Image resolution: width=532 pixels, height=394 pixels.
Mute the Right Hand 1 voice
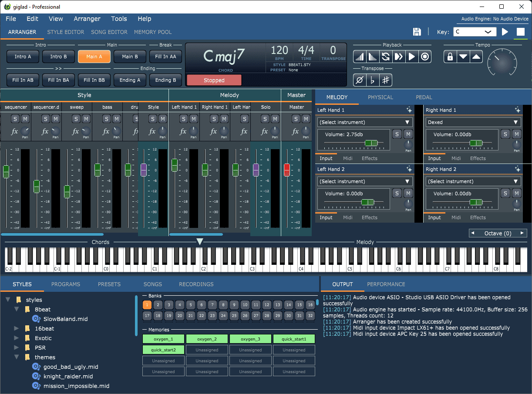pyautogui.click(x=516, y=134)
